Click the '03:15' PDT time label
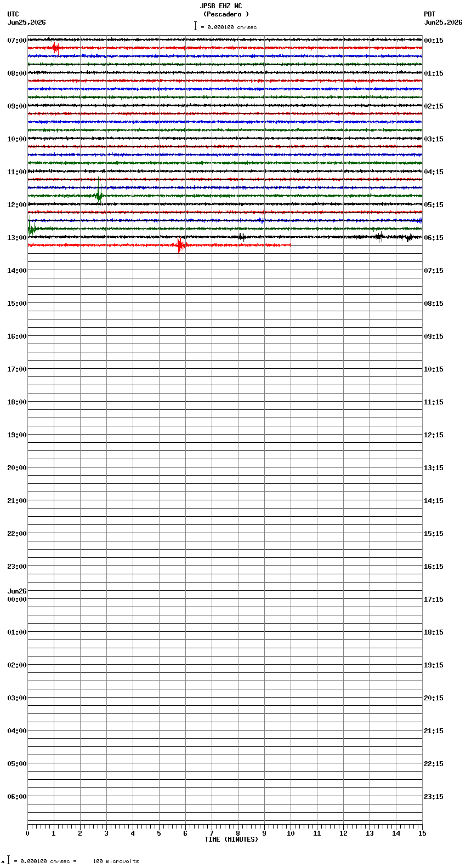Viewport: 466px width, 868px height. click(434, 139)
